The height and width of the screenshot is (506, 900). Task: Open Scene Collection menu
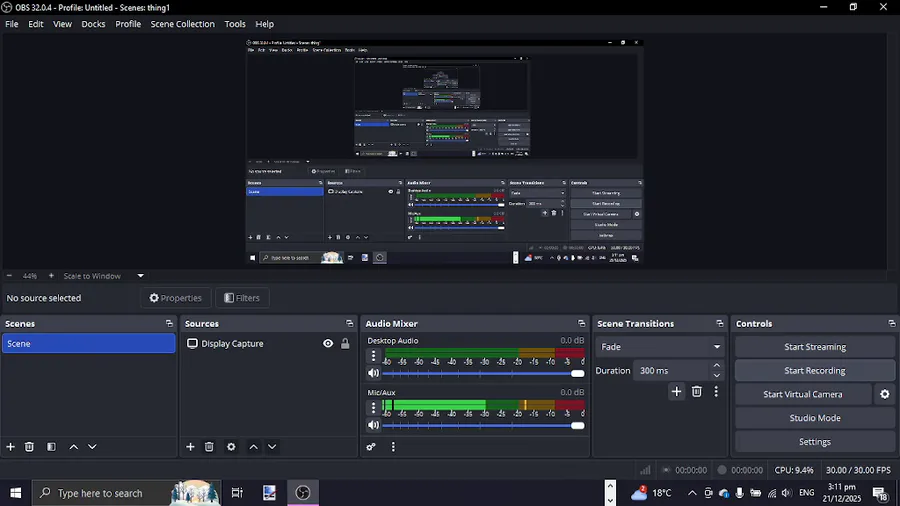(x=183, y=24)
